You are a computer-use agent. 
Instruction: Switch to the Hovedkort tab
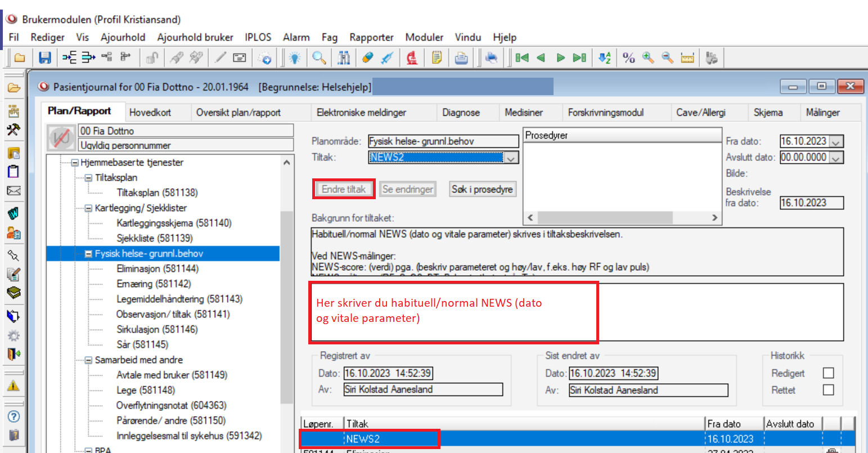point(150,113)
